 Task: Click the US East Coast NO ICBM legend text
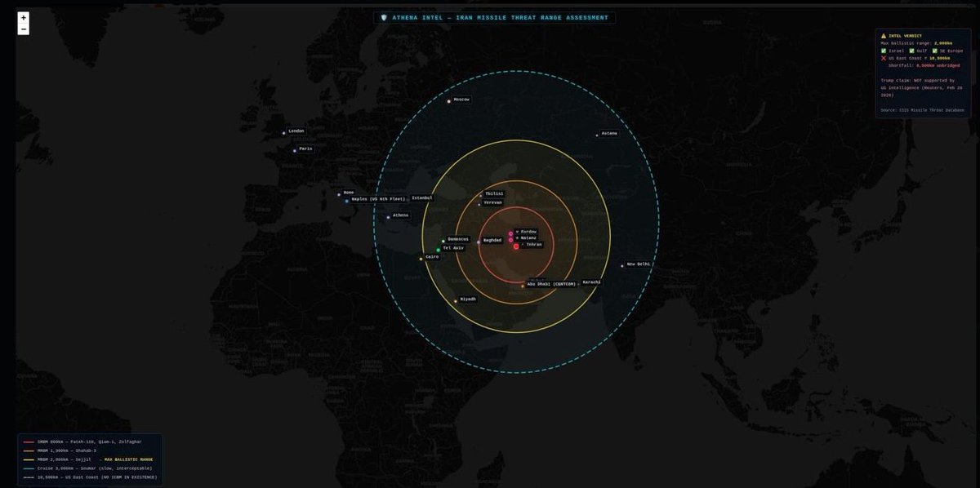point(97,477)
